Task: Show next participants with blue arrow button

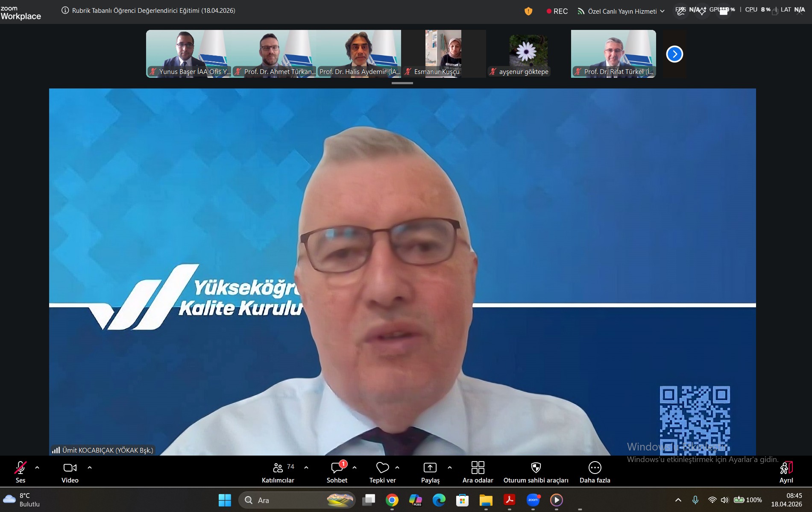Action: (x=674, y=54)
